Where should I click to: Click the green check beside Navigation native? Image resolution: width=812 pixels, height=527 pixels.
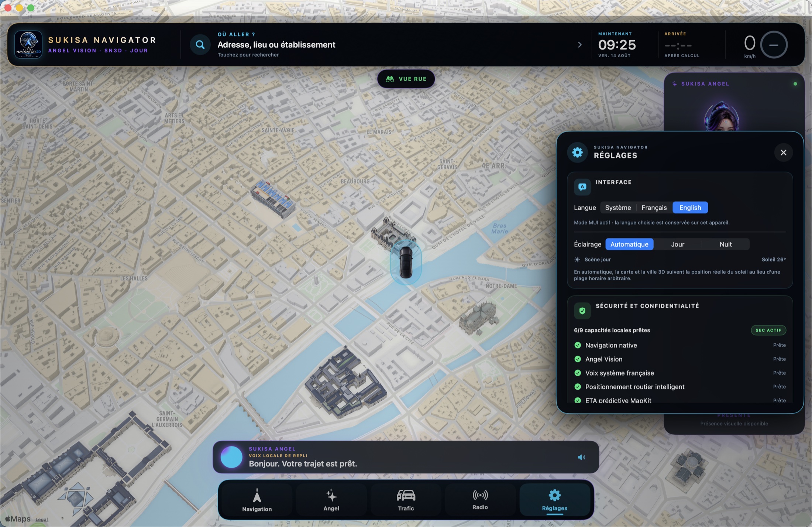[578, 345]
